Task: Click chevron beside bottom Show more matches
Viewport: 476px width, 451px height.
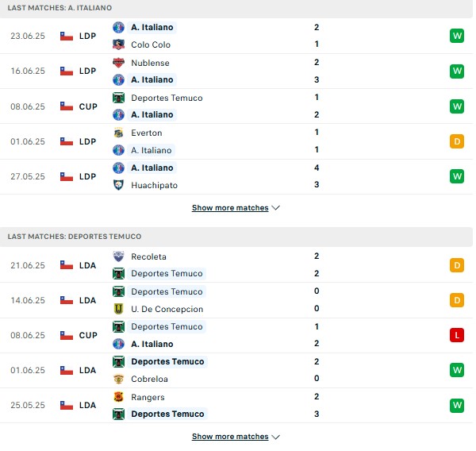Action: (x=275, y=437)
